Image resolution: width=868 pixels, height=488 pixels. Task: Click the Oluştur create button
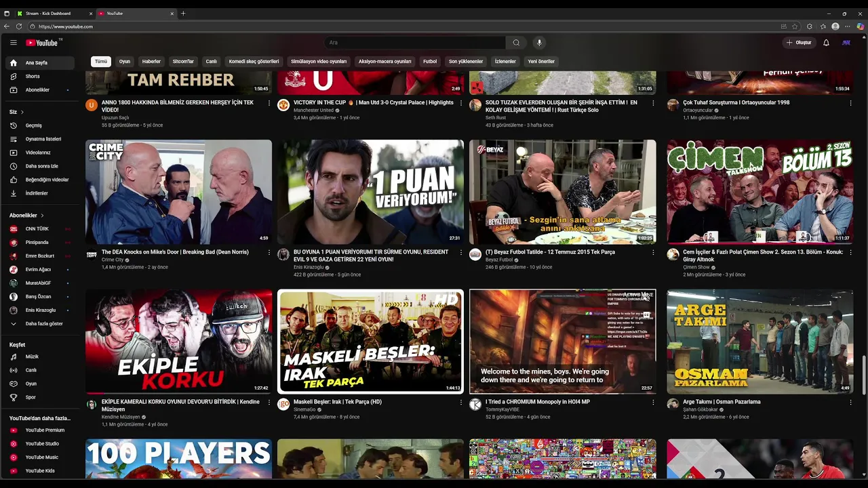coord(799,43)
